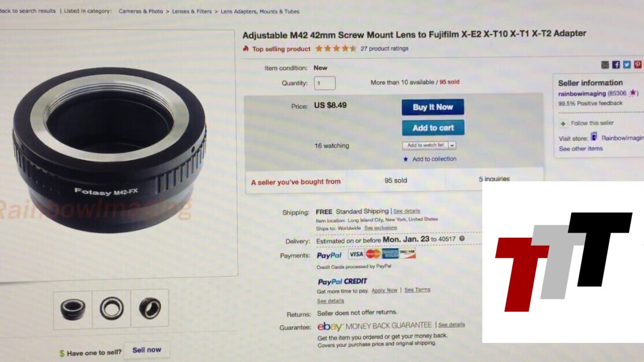The width and height of the screenshot is (644, 362).
Task: Click the rainbowimaging seller name link
Action: (x=582, y=94)
